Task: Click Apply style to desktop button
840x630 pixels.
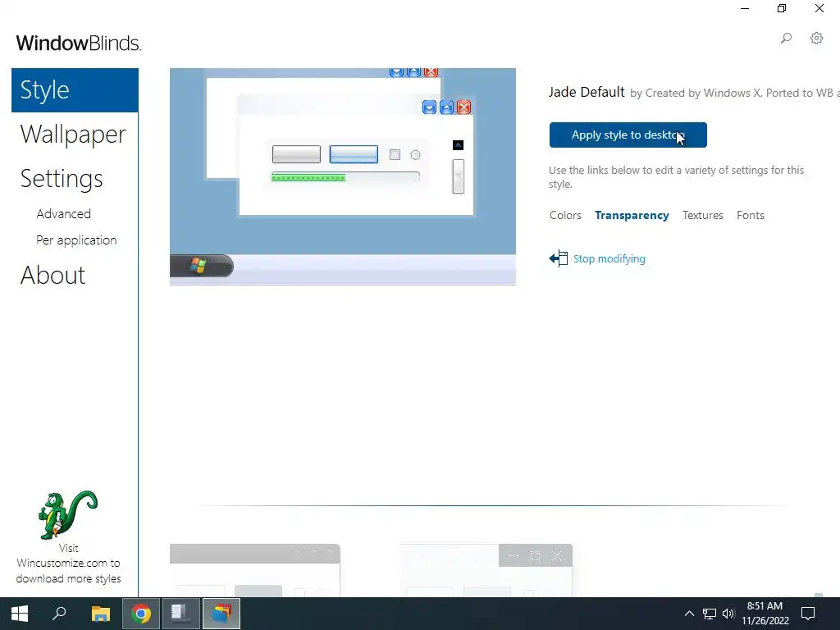Action: tap(628, 135)
